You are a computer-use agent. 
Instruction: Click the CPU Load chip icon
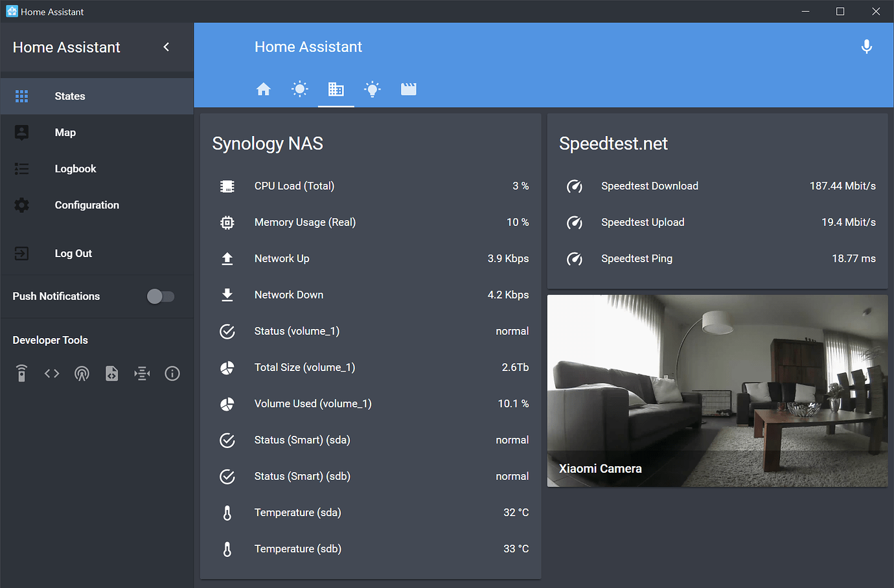coord(227,186)
